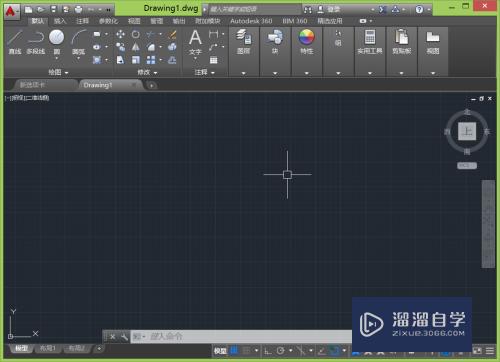
Task: Click the Layout1 (布局1) tab
Action: pos(48,348)
